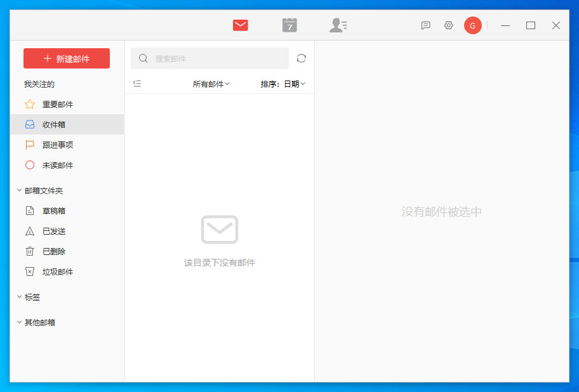579x392 pixels.
Task: Open the 已发送 sent folder
Action: point(67,232)
